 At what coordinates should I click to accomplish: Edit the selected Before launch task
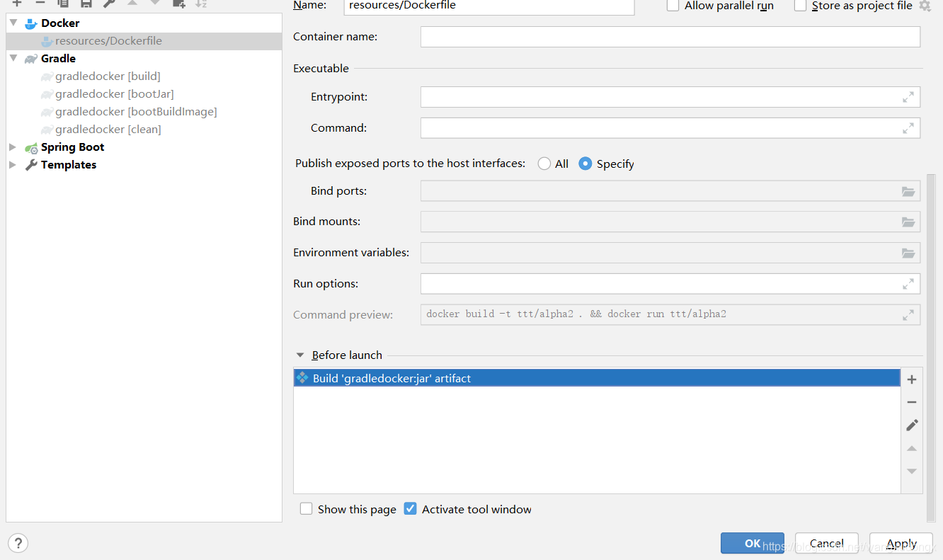coord(912,425)
